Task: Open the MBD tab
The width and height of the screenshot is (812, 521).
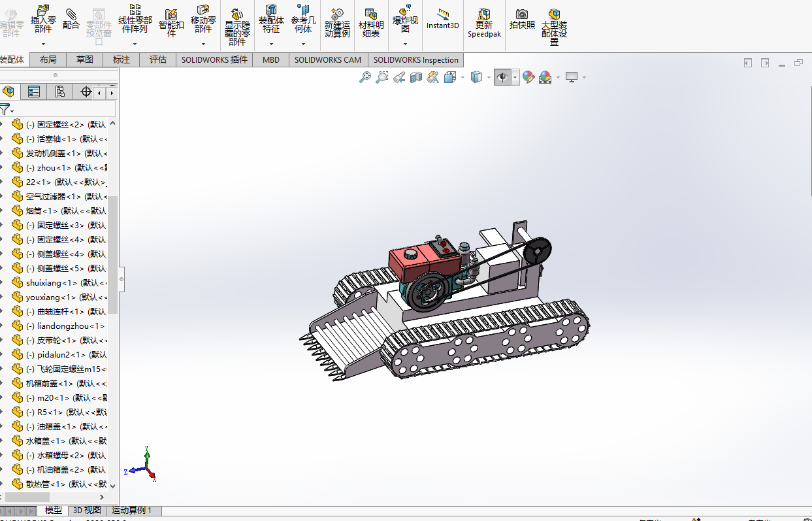Action: coord(271,59)
